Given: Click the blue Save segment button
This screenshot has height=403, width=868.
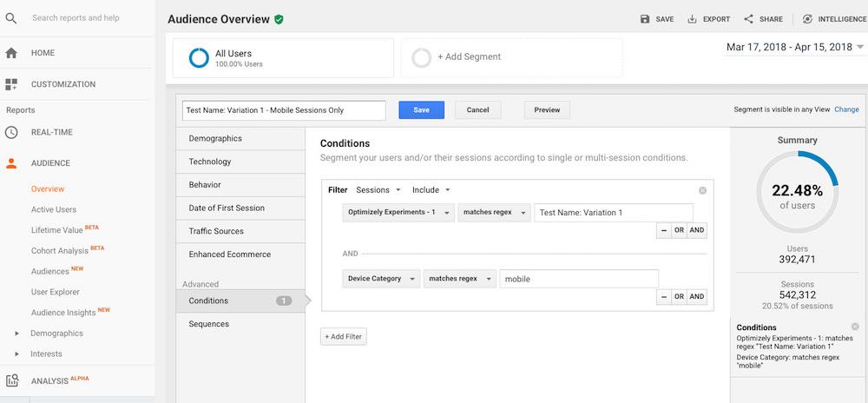Looking at the screenshot, I should [421, 110].
